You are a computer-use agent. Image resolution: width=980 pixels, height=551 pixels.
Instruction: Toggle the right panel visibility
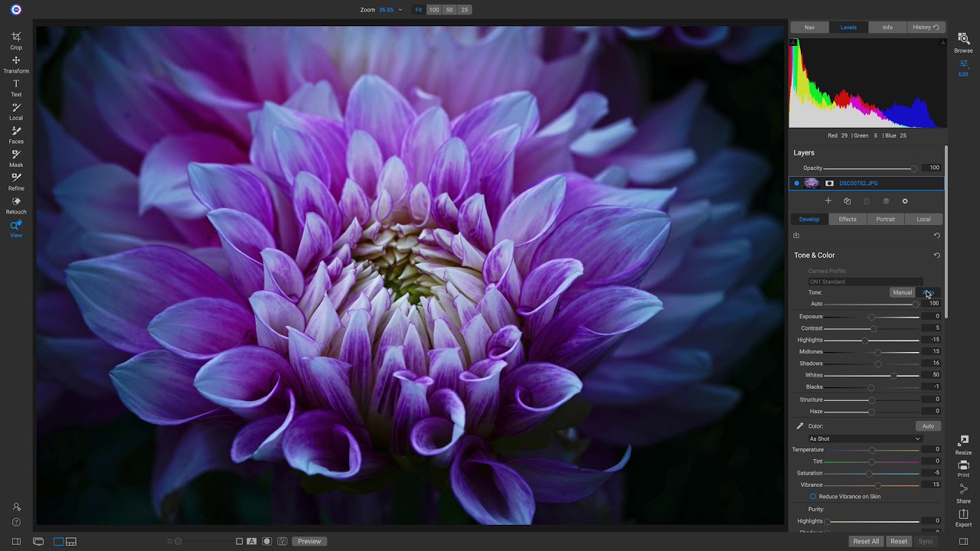pos(963,542)
